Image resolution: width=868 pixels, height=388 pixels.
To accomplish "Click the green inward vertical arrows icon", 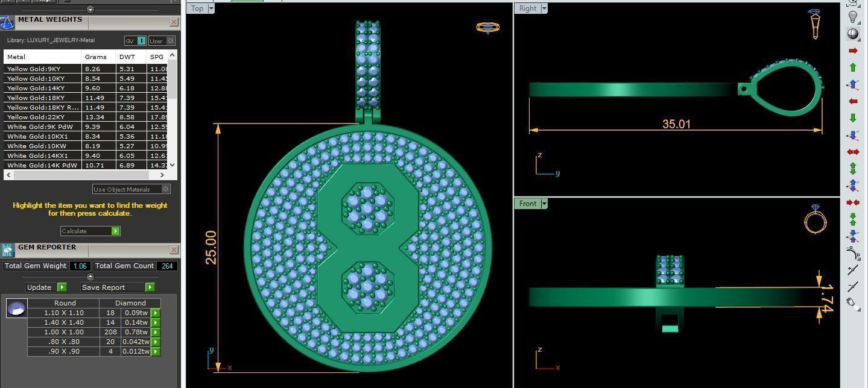I will click(853, 219).
